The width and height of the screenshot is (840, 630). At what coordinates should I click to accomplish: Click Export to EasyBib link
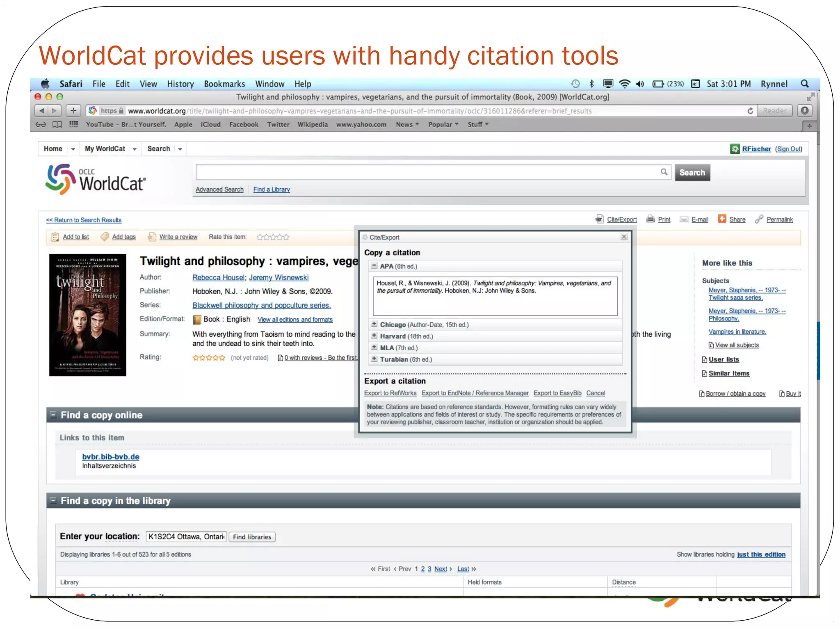click(557, 393)
